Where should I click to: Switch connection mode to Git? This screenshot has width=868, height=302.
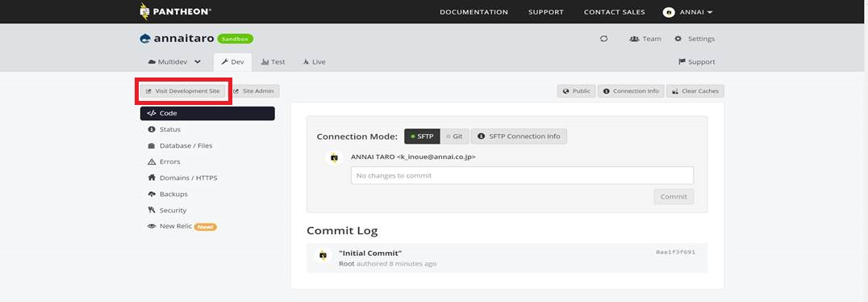tap(455, 136)
